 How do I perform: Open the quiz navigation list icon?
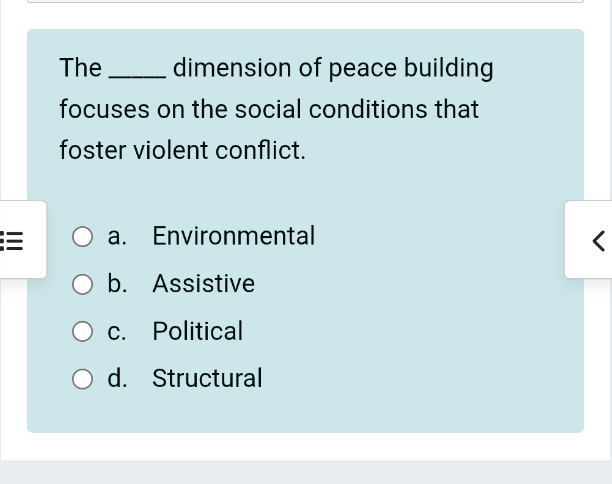click(x=12, y=241)
